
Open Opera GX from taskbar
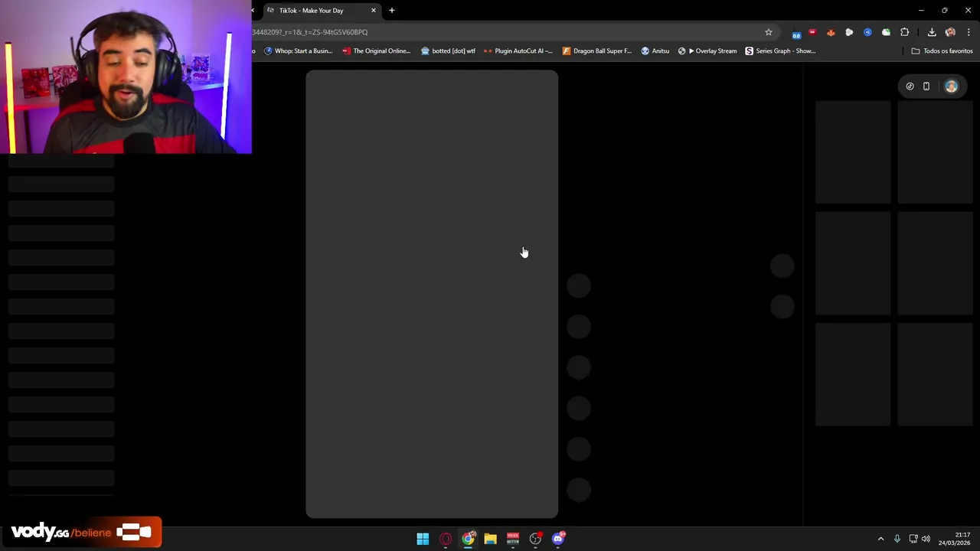(446, 539)
